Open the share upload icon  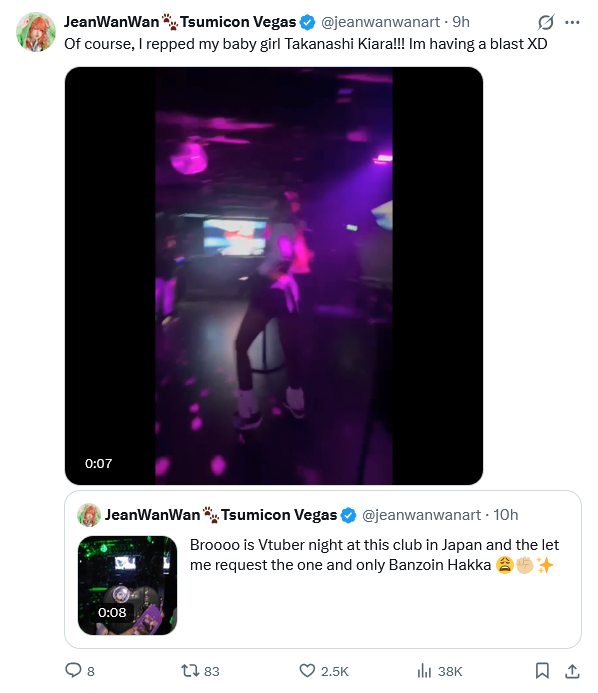click(x=572, y=670)
